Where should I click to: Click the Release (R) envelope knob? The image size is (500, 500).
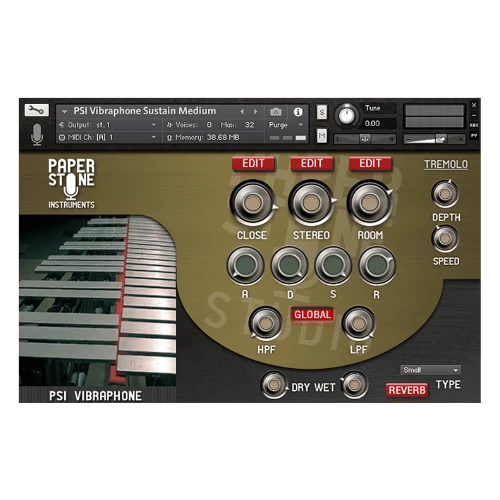[x=377, y=266]
